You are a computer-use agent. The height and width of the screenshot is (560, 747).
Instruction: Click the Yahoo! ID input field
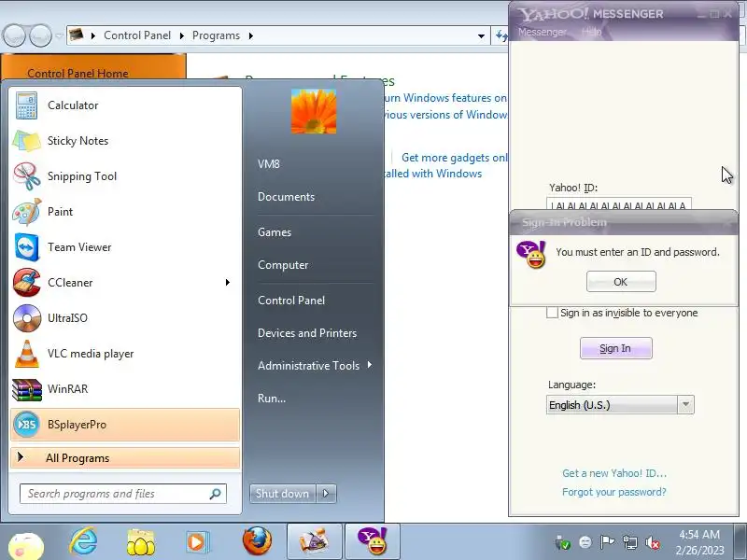(619, 203)
